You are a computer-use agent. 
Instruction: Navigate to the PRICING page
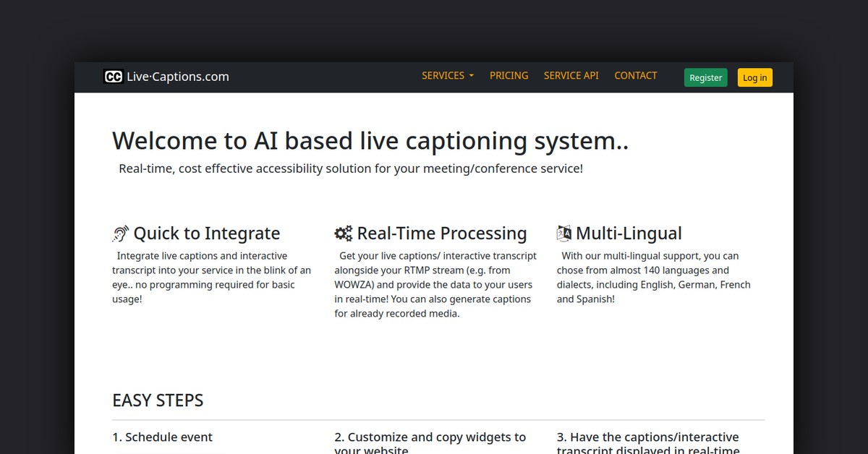tap(509, 75)
